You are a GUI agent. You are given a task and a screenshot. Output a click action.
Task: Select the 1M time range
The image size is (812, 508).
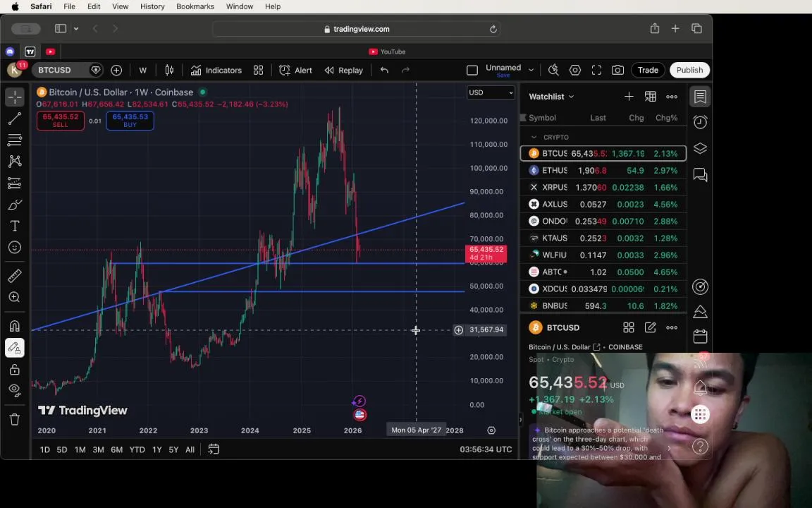click(80, 449)
